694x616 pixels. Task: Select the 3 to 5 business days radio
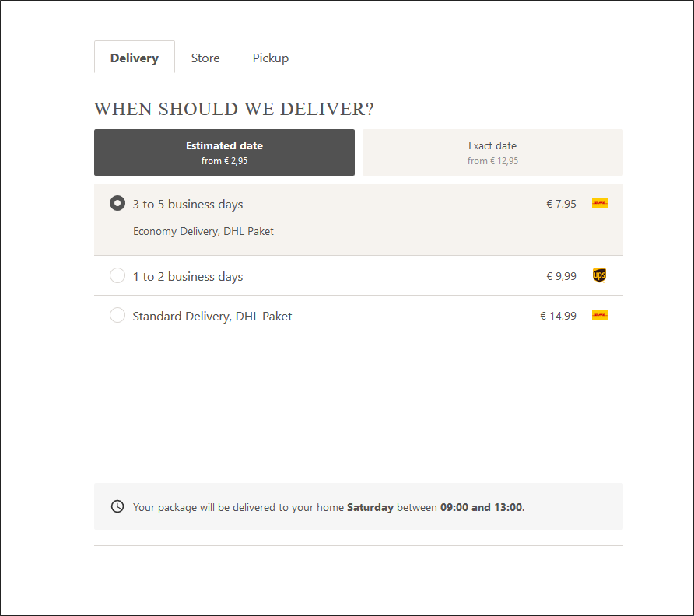tap(117, 203)
